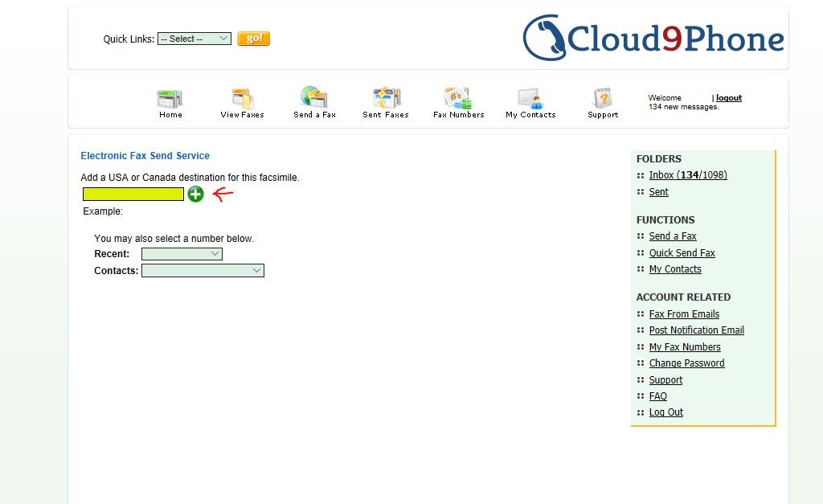Open the Post Notification Email link
Viewport: 823px width, 504px height.
click(697, 330)
